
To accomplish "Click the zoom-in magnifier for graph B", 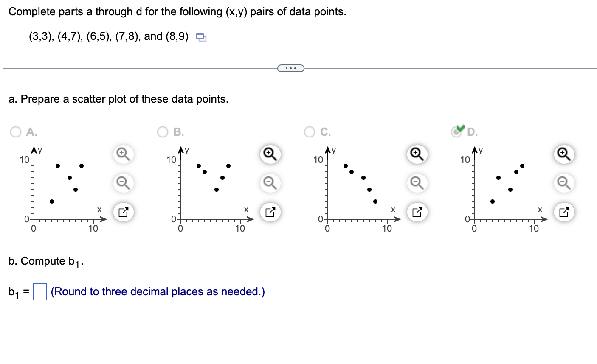I will click(x=270, y=154).
